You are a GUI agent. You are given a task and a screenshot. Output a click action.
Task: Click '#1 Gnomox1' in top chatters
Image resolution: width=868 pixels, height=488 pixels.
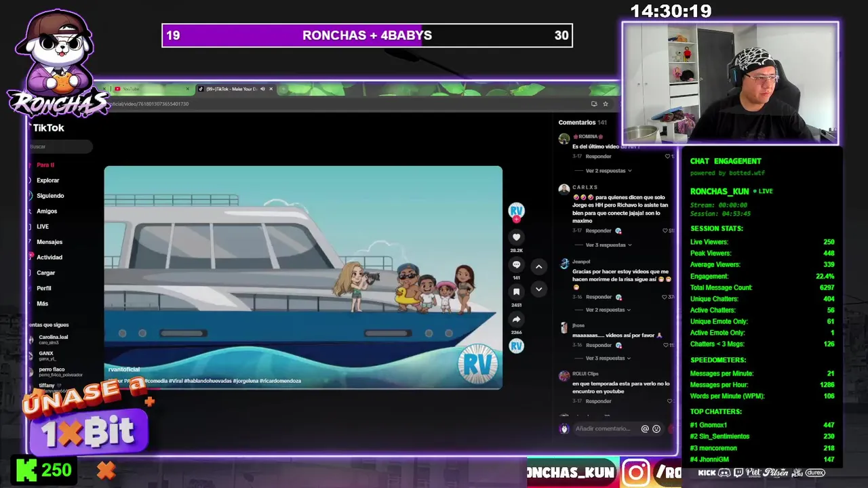[709, 425]
